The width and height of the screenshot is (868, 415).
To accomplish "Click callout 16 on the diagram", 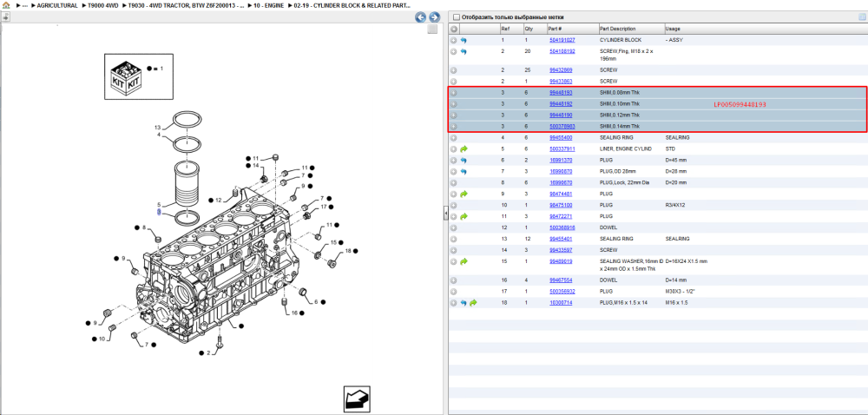I will tap(294, 313).
